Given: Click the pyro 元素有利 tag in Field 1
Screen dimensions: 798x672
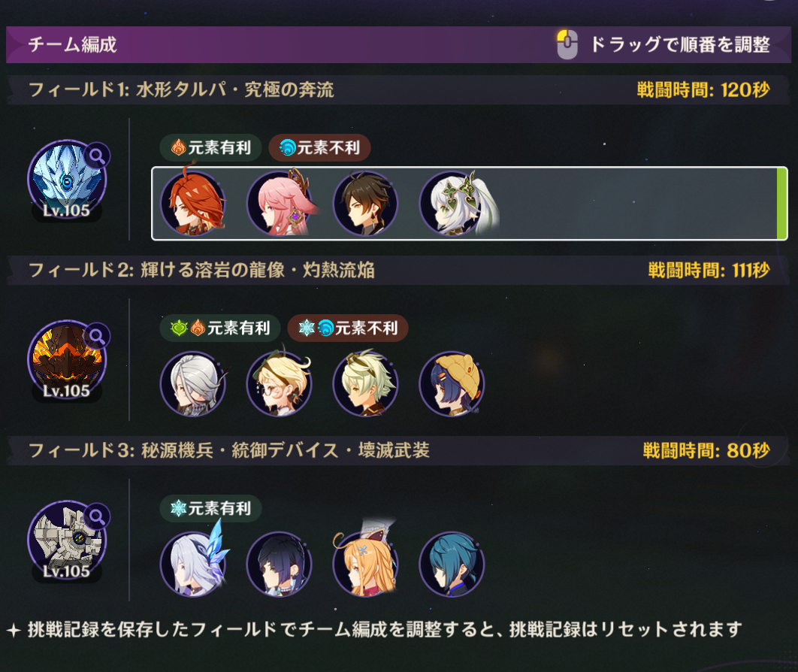Looking at the screenshot, I should tap(210, 147).
